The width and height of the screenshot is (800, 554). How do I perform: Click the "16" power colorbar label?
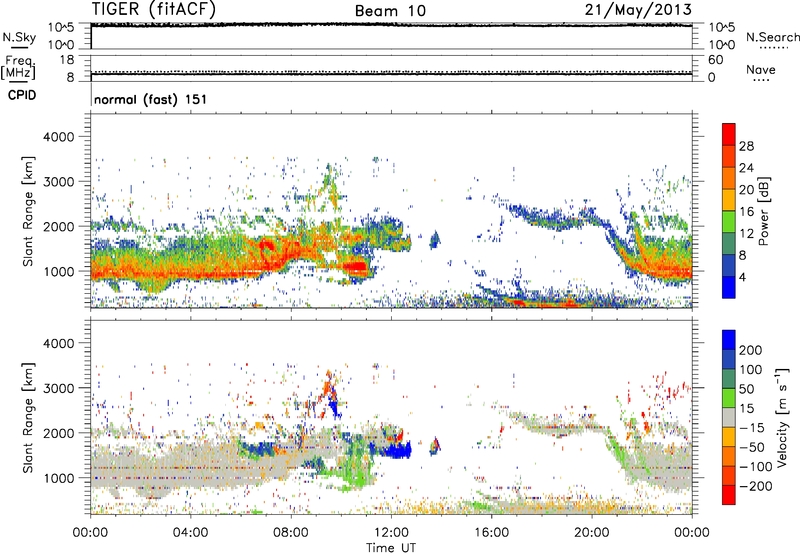coord(746,212)
